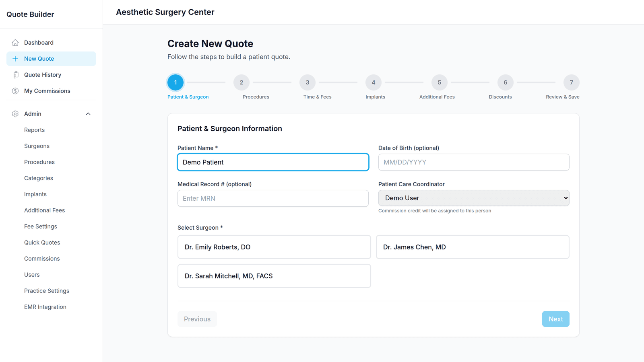Screen dimensions: 644x362
Task: Open the Patient Care Coordinator dropdown
Action: pos(474,198)
